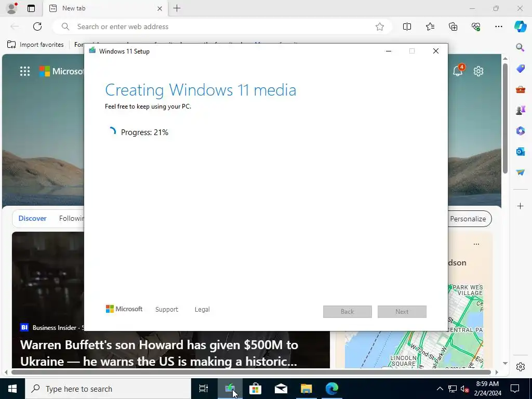This screenshot has width=532, height=399.
Task: Click Legal link in Windows 11 Setup
Action: 202,310
